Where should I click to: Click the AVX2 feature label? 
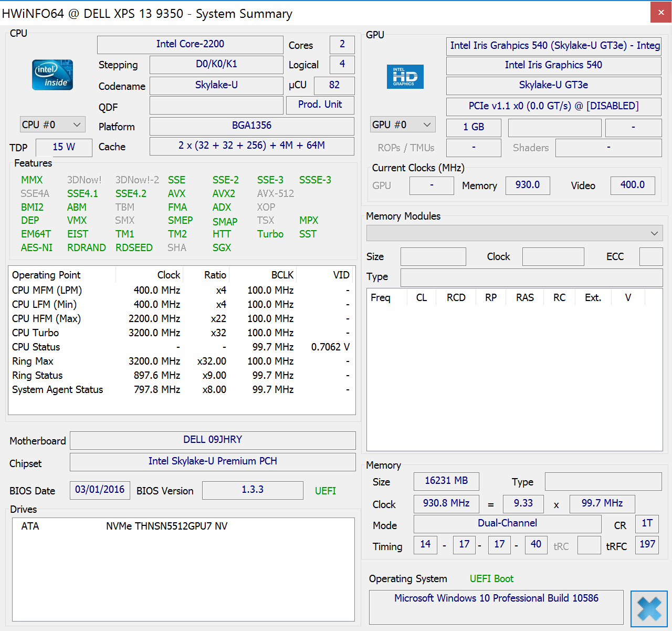(224, 193)
